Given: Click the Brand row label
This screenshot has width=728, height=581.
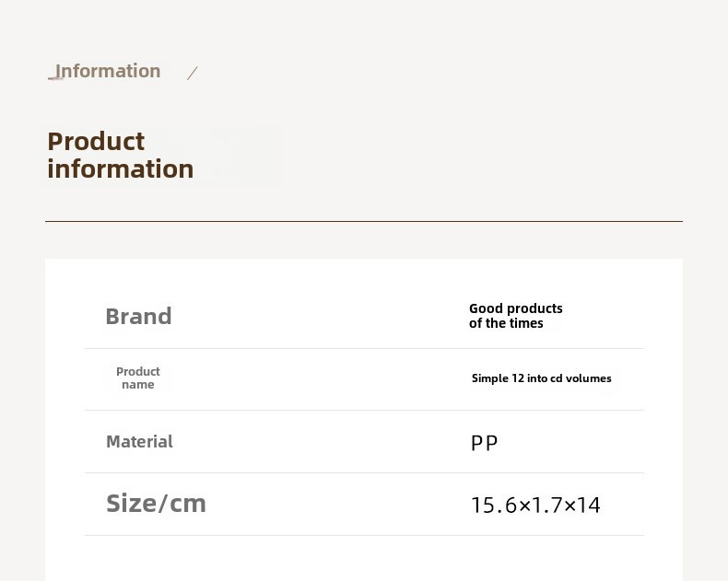Looking at the screenshot, I should click(x=138, y=317).
